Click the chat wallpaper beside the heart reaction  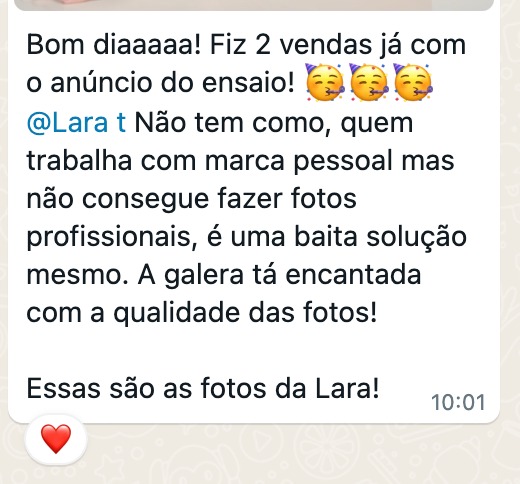pos(300,453)
